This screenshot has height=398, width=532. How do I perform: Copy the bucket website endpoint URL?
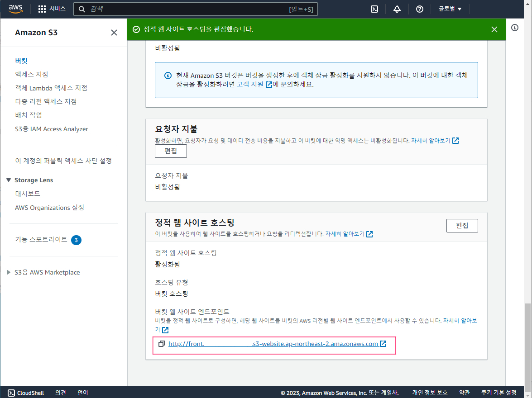(x=162, y=344)
